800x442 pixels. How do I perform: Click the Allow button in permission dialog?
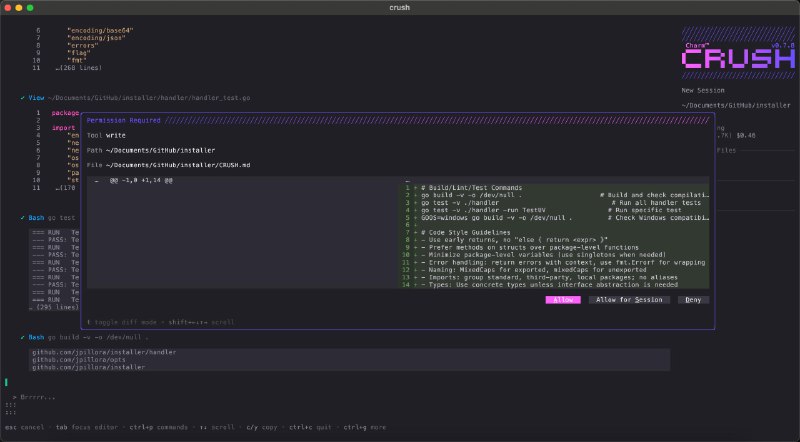click(563, 299)
